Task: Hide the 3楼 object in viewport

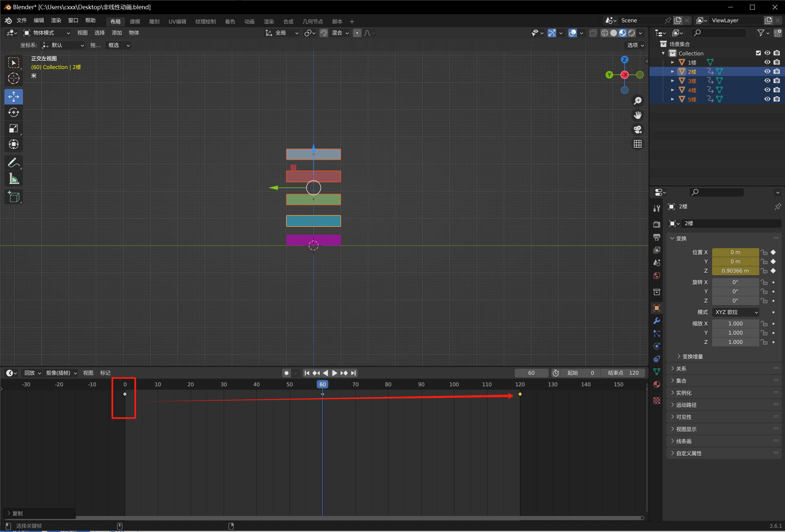Action: (767, 81)
